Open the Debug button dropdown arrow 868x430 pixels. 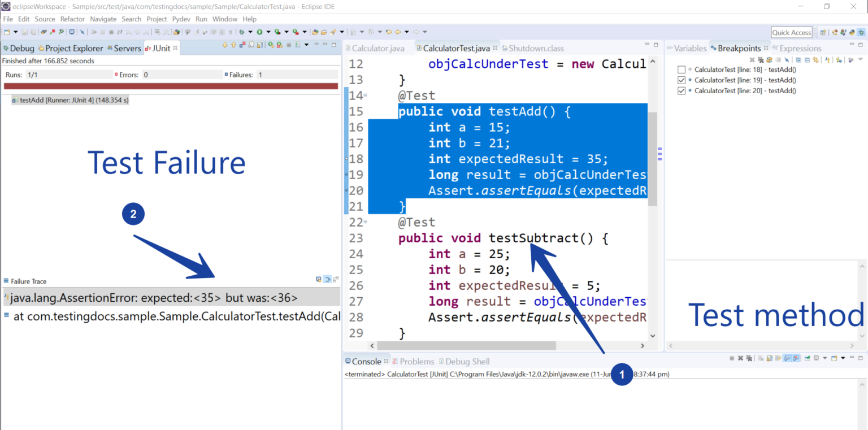pyautogui.click(x=250, y=32)
